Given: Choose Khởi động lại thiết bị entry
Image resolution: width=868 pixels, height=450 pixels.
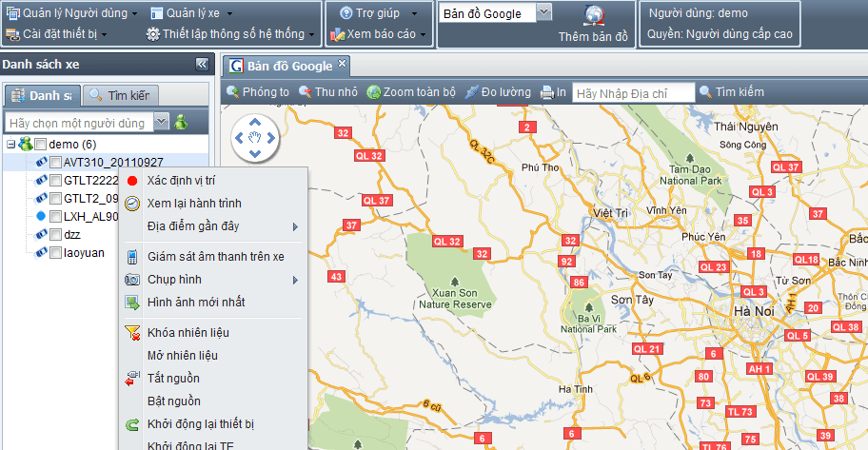Looking at the screenshot, I should coord(214,424).
